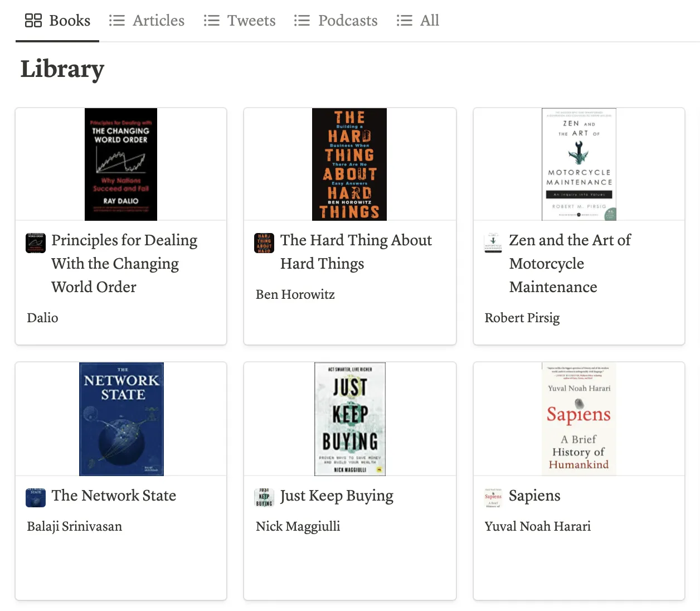Select the Tweets tab

tap(240, 21)
